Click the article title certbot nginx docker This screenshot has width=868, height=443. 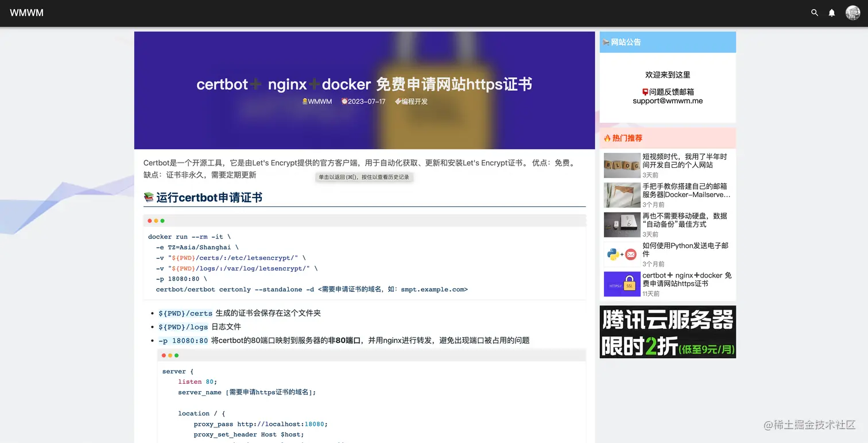[364, 84]
